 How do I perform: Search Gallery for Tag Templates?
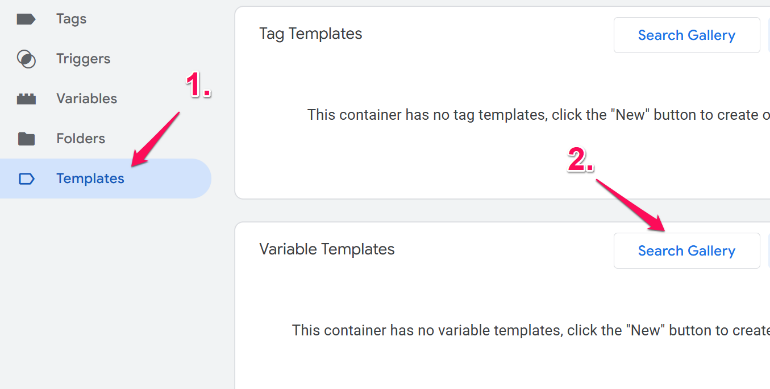click(x=687, y=35)
